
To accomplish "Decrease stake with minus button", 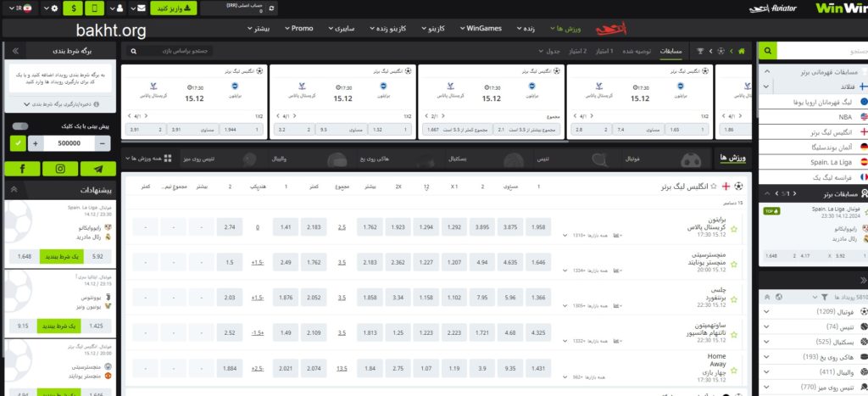I will [103, 143].
